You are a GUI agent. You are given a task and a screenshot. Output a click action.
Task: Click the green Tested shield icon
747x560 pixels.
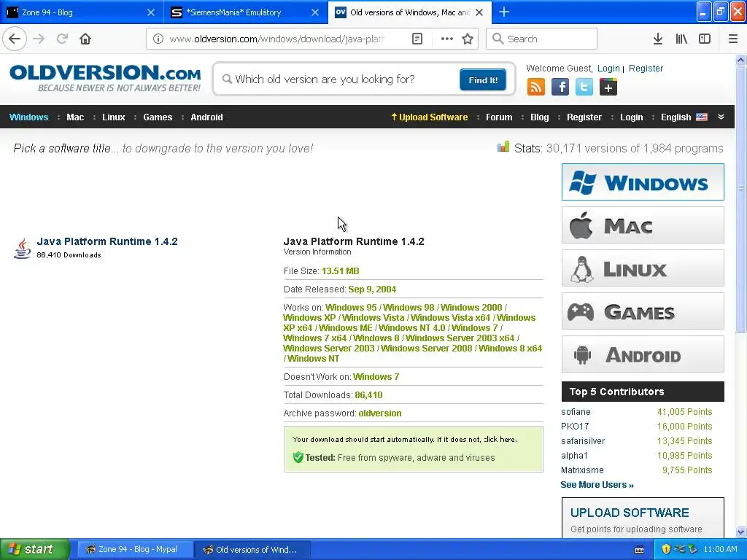tap(298, 457)
